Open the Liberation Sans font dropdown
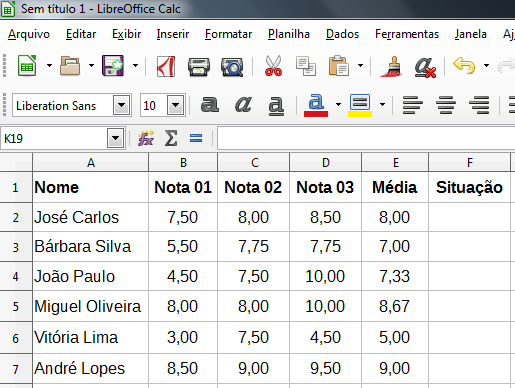This screenshot has width=515, height=388. pyautogui.click(x=122, y=106)
